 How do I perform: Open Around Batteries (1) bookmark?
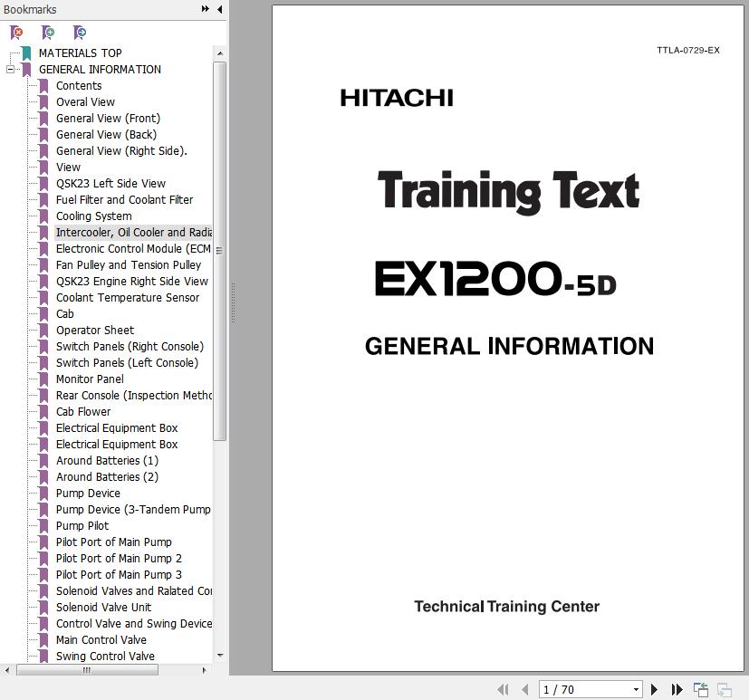tap(107, 460)
